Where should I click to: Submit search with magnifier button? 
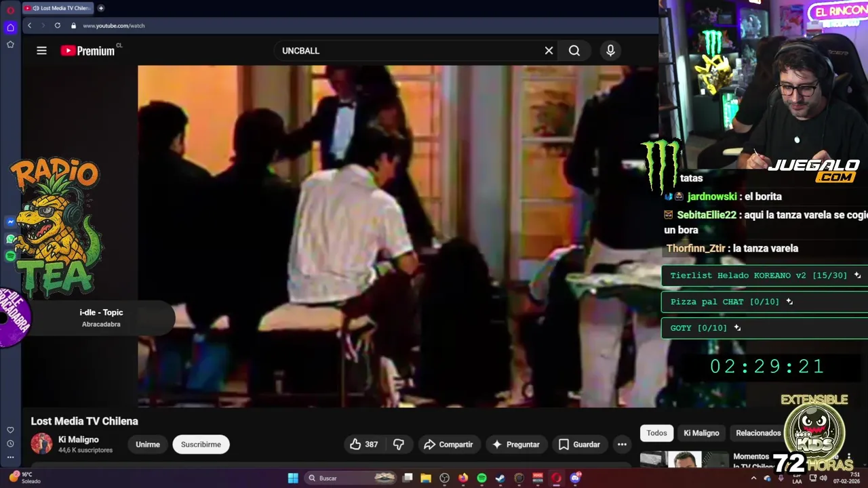click(x=574, y=51)
